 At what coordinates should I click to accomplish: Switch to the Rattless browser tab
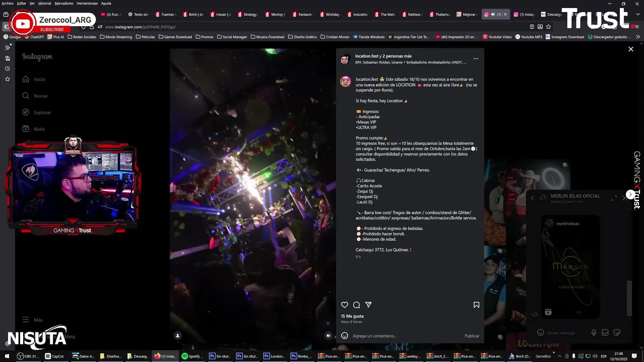411,15
